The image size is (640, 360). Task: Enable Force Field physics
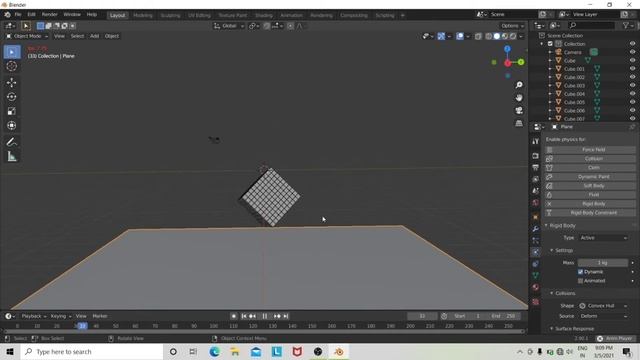[590, 149]
